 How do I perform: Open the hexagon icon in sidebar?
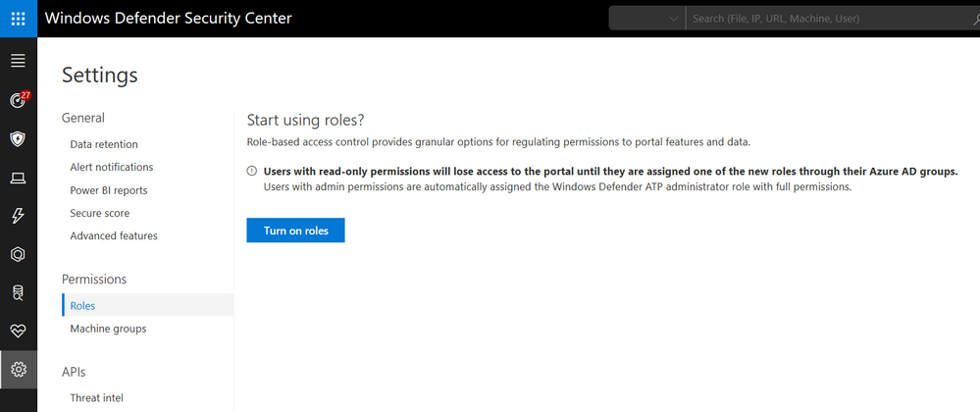click(18, 254)
